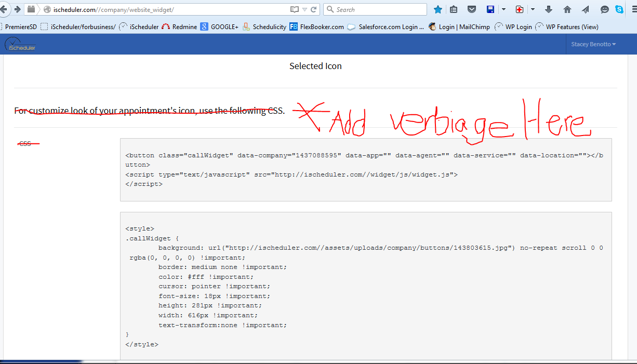Open the Downloads arrow
The image size is (637, 364).
tap(549, 9)
